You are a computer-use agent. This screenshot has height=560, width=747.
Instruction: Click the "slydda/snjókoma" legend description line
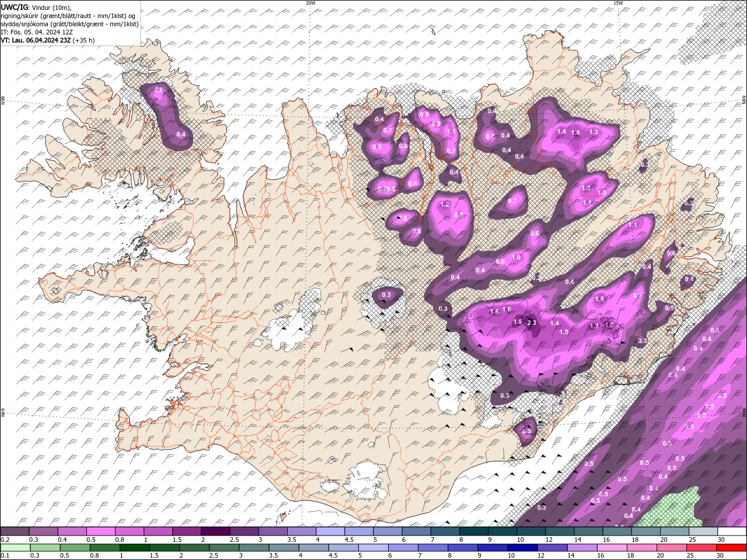70,24
